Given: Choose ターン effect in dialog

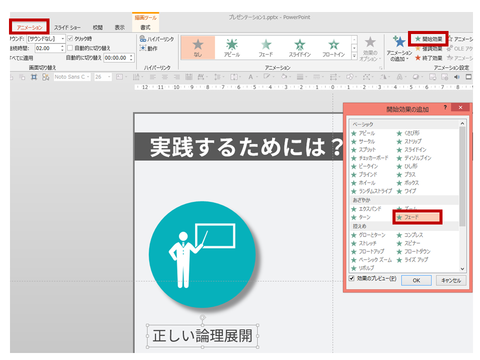Looking at the screenshot, I should pyautogui.click(x=361, y=218).
